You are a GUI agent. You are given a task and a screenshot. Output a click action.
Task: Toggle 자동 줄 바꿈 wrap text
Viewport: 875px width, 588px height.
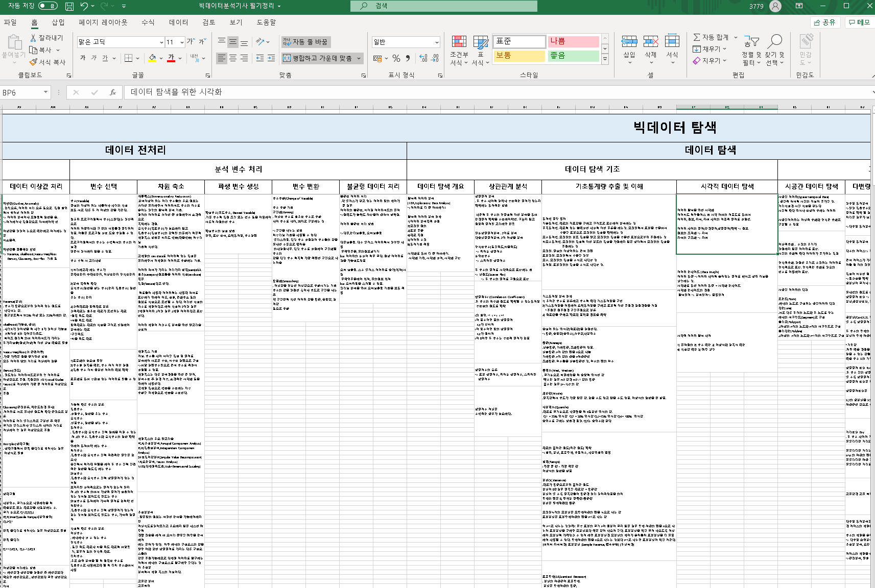tap(305, 42)
